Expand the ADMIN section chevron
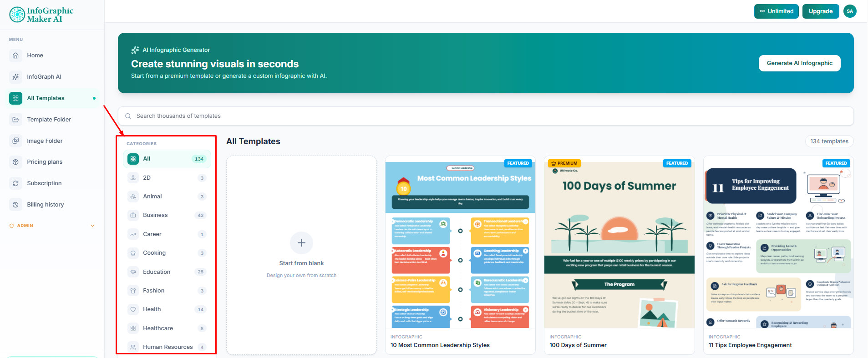Viewport: 868px width, 358px height. [x=93, y=226]
